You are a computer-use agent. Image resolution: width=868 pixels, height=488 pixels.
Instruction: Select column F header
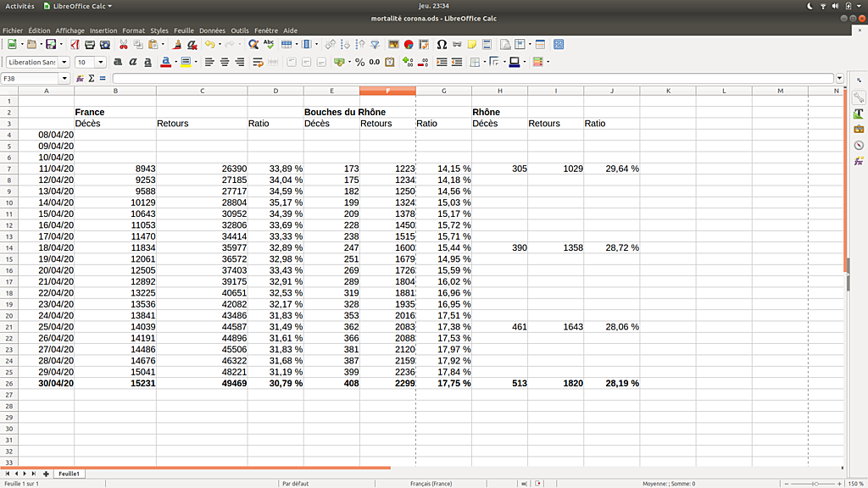coord(387,91)
